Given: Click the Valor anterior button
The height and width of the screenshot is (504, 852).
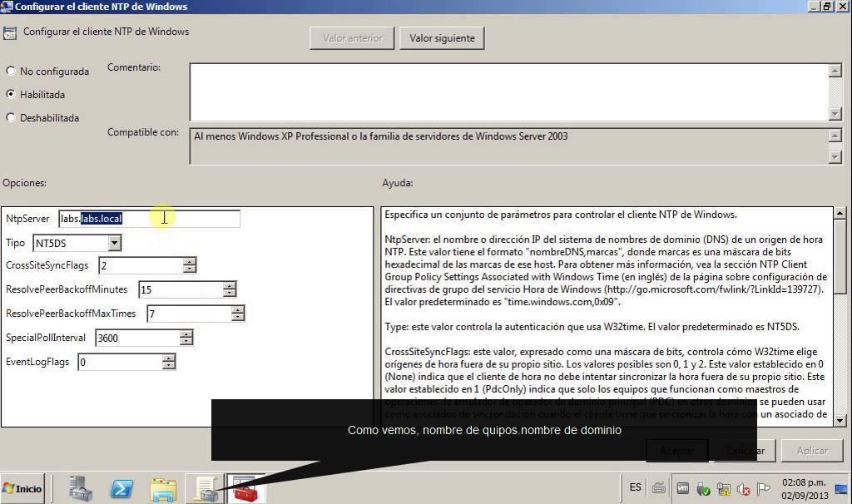Looking at the screenshot, I should point(352,38).
